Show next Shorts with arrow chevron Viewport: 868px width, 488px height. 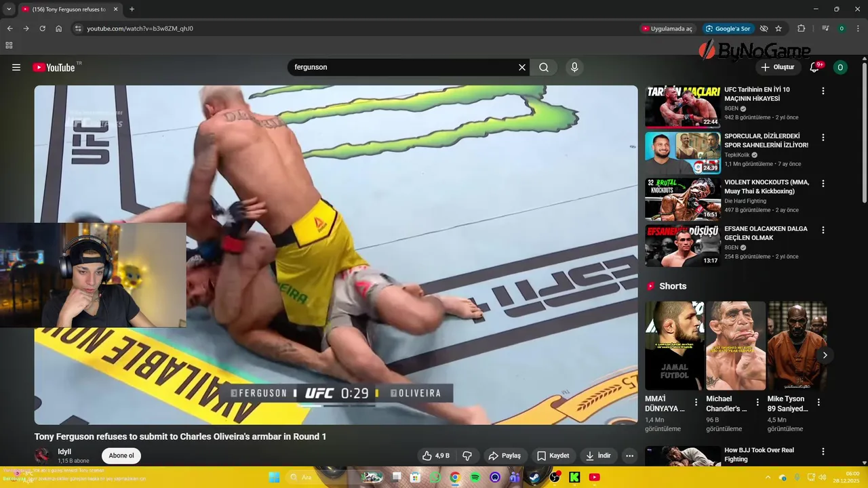tap(825, 354)
